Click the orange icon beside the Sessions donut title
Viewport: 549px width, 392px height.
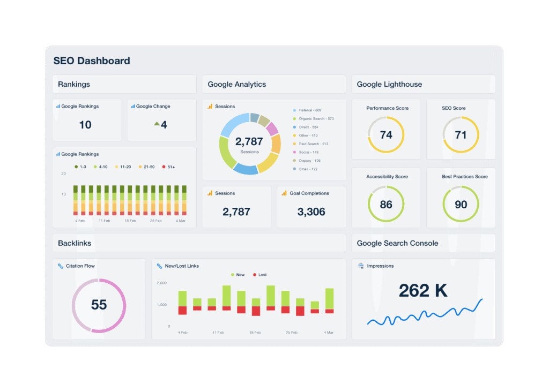[210, 107]
